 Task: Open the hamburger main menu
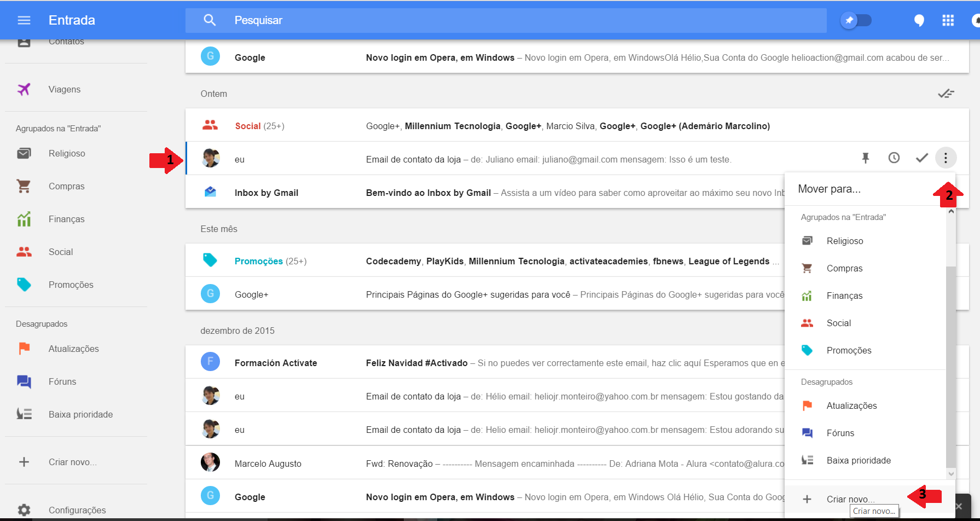[x=24, y=20]
